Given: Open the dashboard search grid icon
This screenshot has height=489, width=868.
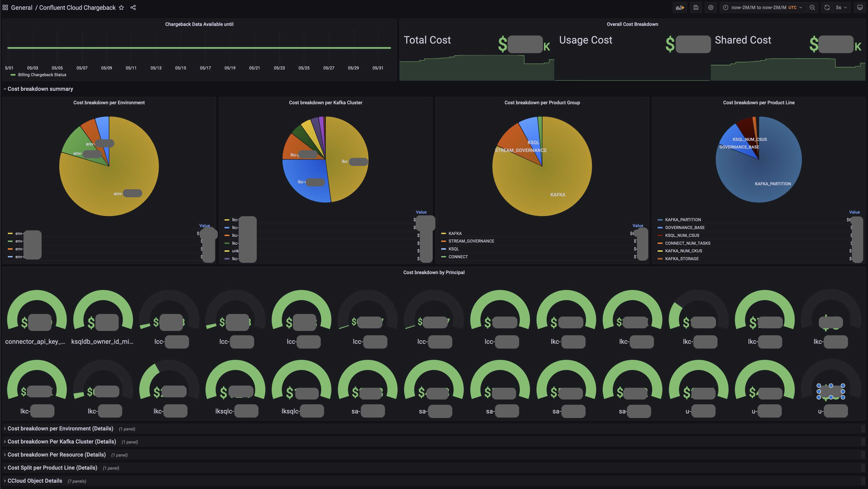Looking at the screenshot, I should [x=5, y=7].
